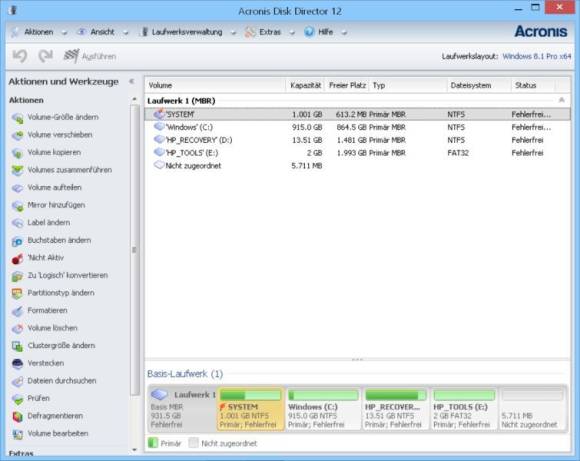Click the 'Nicht Aktiv' red icon
Image resolution: width=580 pixels, height=461 pixels.
(x=17, y=258)
